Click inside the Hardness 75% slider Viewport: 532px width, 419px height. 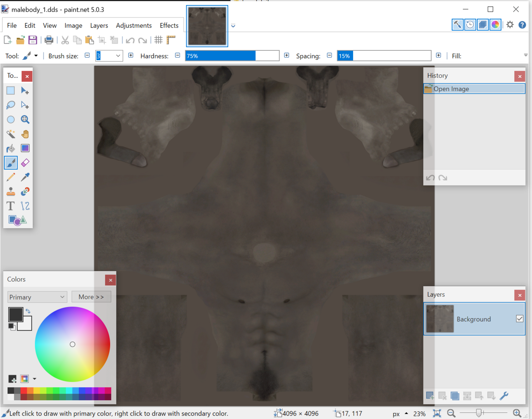point(232,56)
